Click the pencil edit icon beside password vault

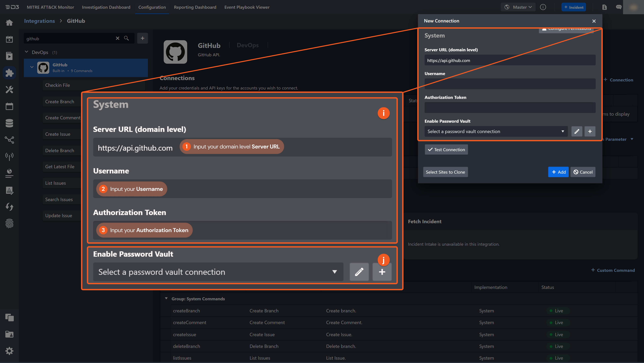pos(577,131)
